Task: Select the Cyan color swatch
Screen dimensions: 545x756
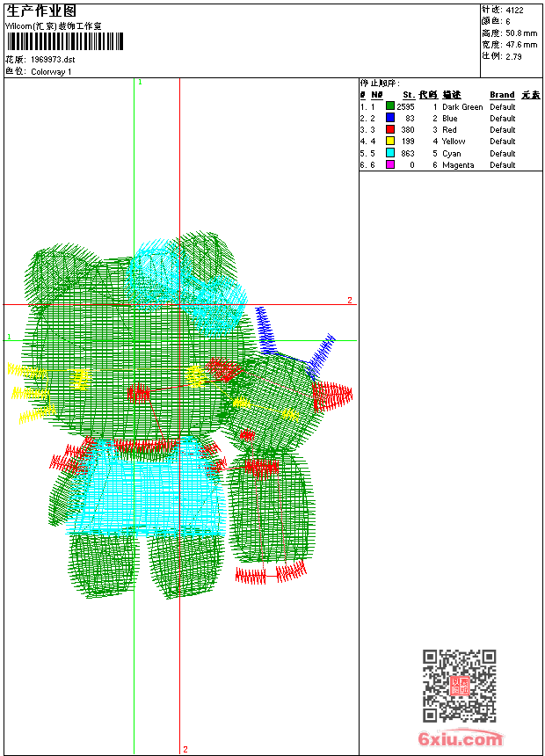Action: pyautogui.click(x=390, y=153)
